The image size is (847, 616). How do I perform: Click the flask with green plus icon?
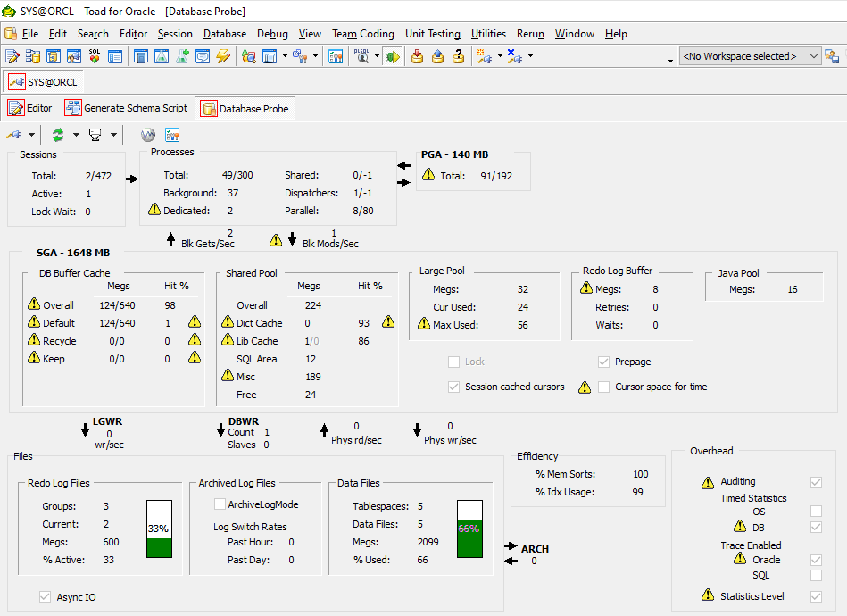(x=182, y=56)
